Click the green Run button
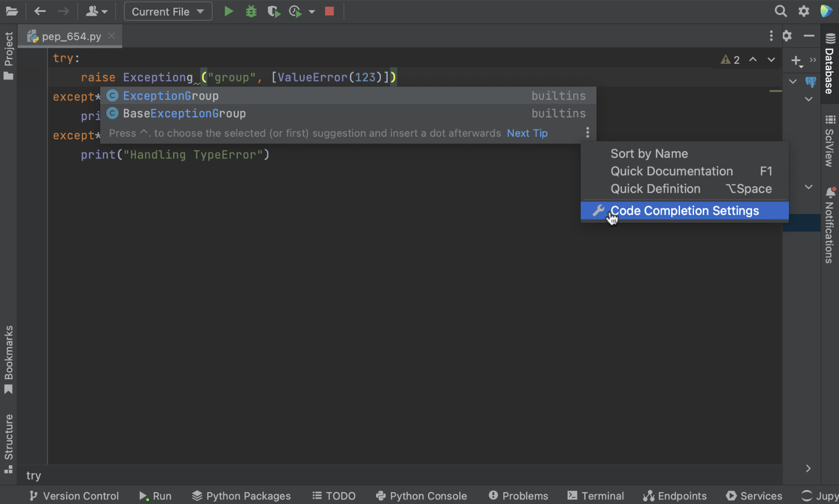Viewport: 839px width, 504px height. 228,11
